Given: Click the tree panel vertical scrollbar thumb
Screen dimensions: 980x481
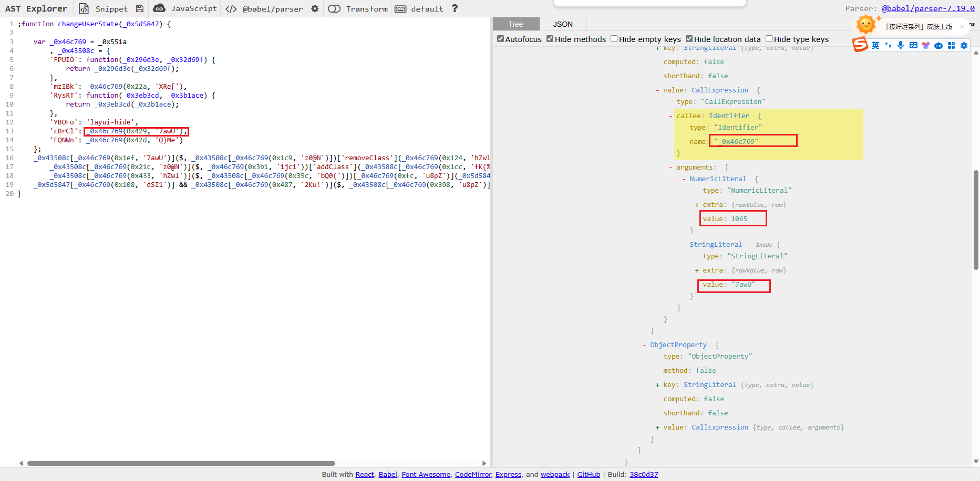Looking at the screenshot, I should click(976, 219).
